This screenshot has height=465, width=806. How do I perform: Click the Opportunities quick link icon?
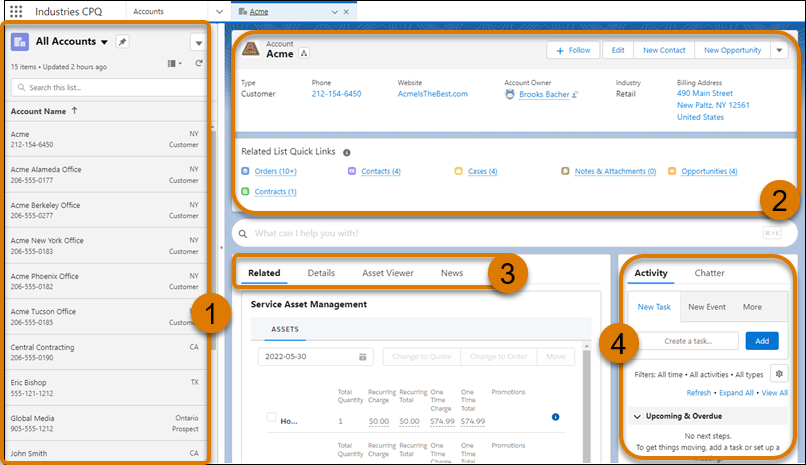point(672,171)
